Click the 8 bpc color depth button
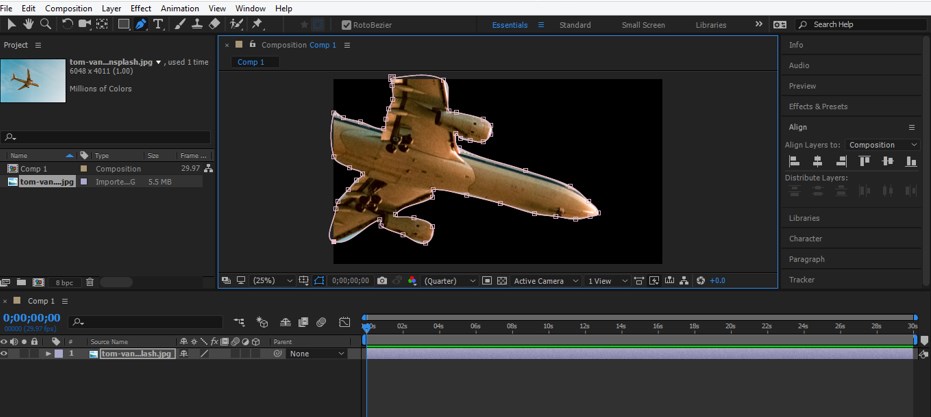The height and width of the screenshot is (417, 931). [x=64, y=283]
